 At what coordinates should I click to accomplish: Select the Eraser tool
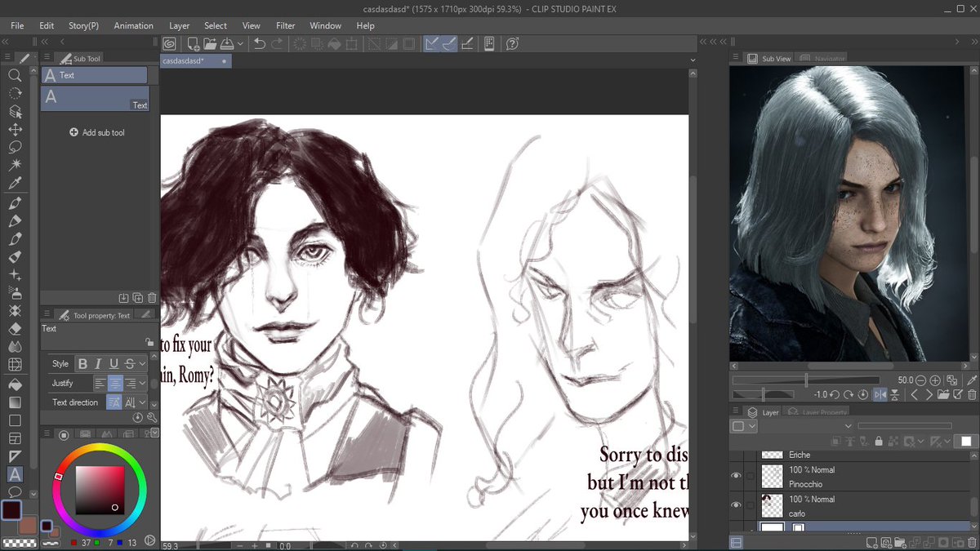(x=14, y=329)
